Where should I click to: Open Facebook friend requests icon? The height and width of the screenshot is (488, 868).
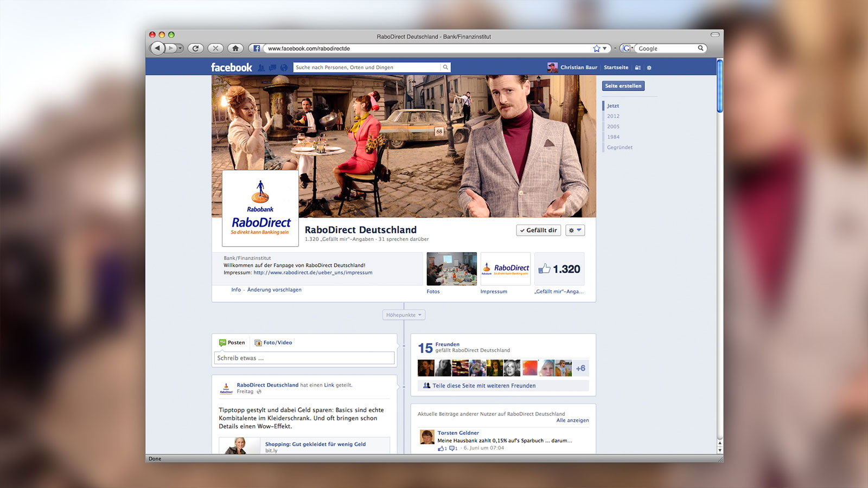261,68
